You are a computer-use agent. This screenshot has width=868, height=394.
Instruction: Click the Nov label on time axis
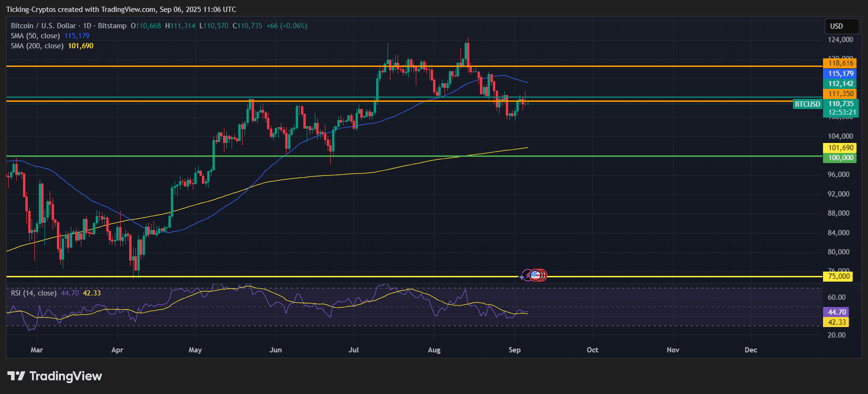673,350
